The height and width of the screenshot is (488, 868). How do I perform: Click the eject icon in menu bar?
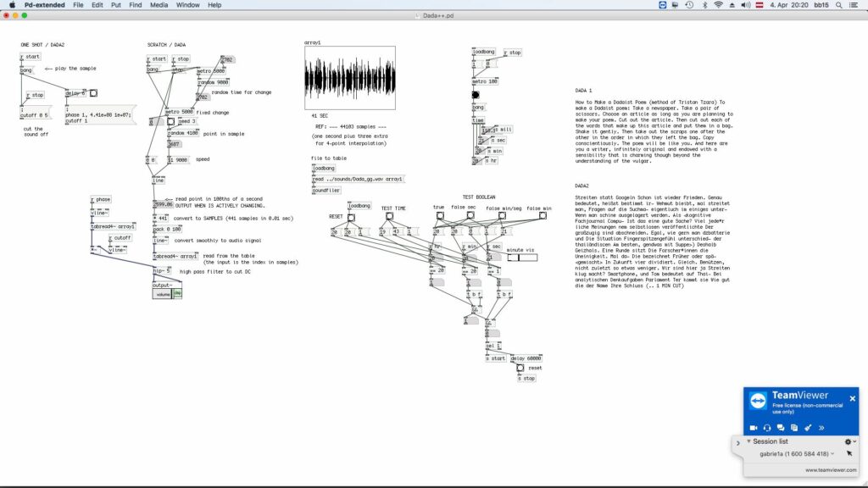(732, 5)
